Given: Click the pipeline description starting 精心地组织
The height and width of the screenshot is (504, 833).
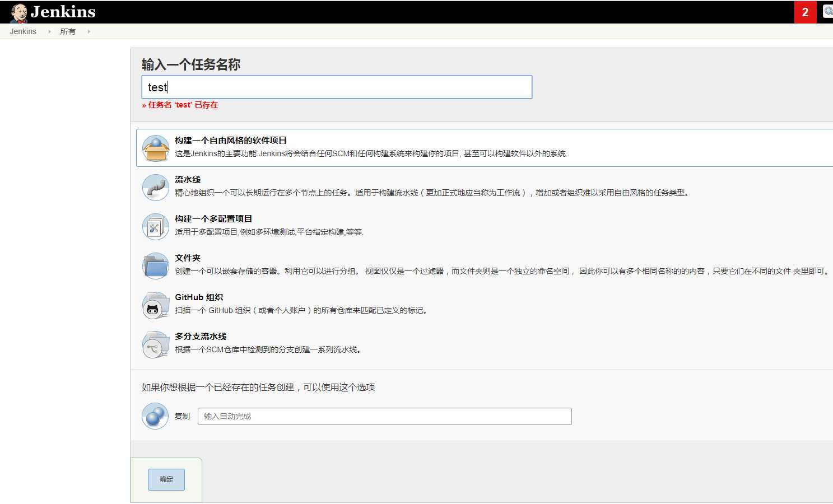Looking at the screenshot, I should (x=432, y=193).
